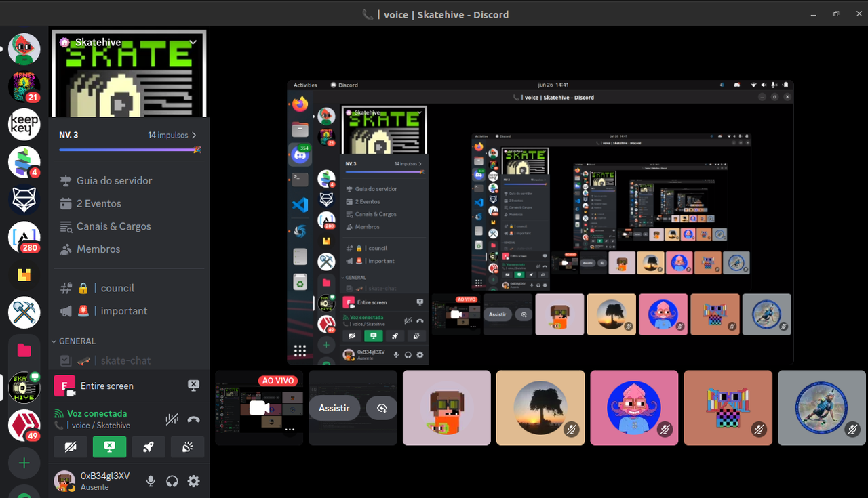Open the 14 impulsos boost details
This screenshot has width=868, height=498.
point(173,135)
